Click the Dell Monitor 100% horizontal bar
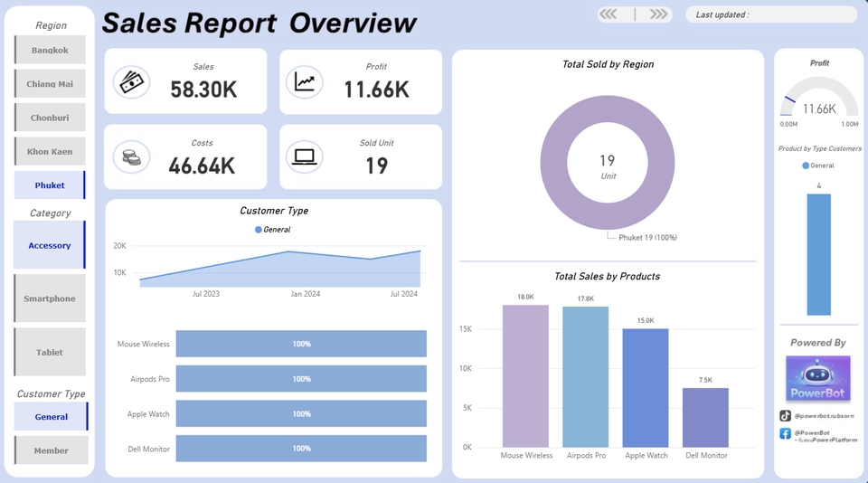The width and height of the screenshot is (868, 483). click(x=301, y=449)
